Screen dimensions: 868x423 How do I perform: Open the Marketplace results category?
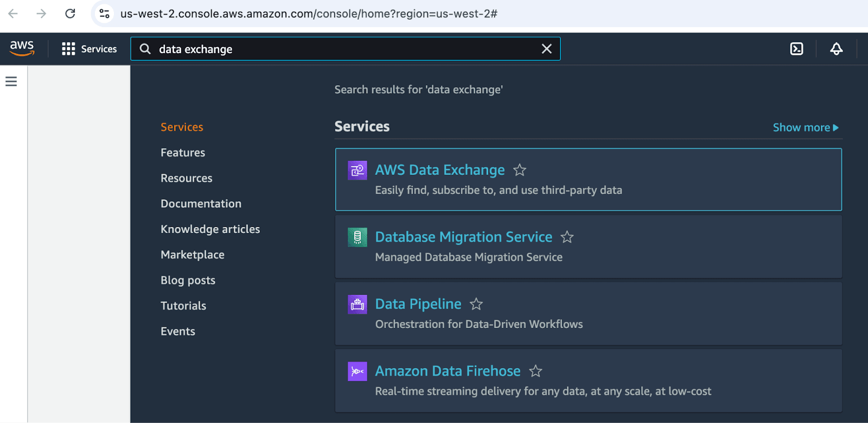coord(192,255)
